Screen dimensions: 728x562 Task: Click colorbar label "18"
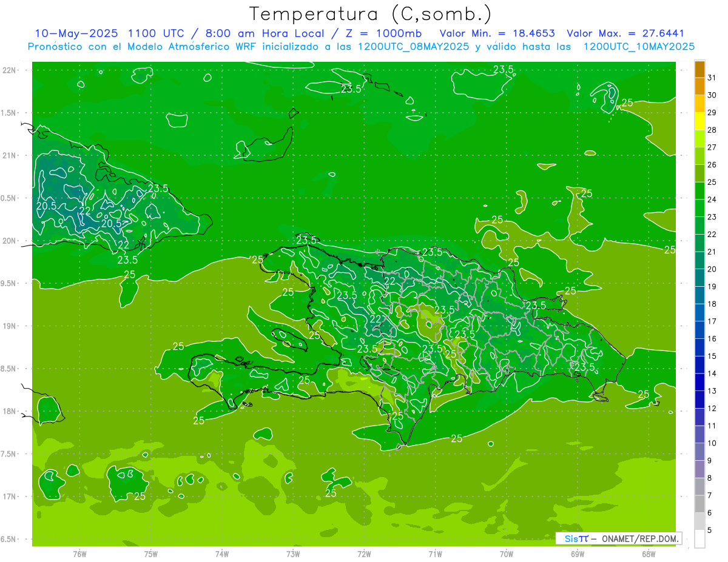coord(712,304)
